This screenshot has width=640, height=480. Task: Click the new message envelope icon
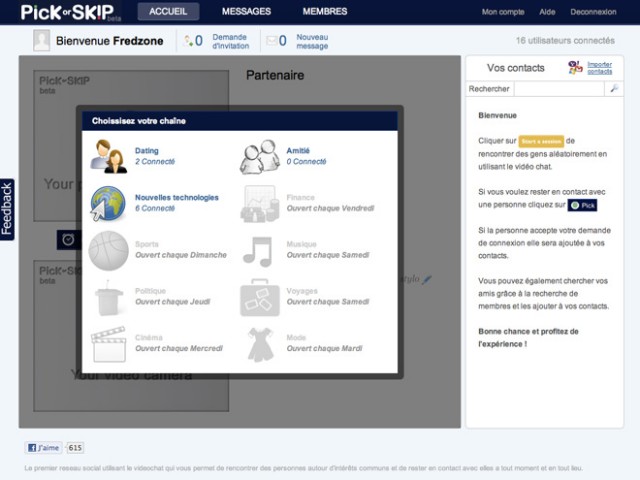coord(271,40)
